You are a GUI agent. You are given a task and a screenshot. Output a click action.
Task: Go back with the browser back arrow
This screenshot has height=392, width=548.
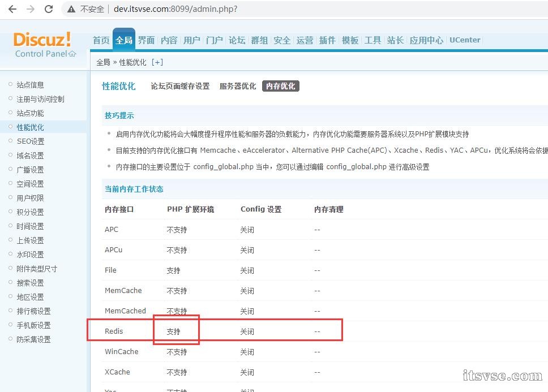click(12, 9)
